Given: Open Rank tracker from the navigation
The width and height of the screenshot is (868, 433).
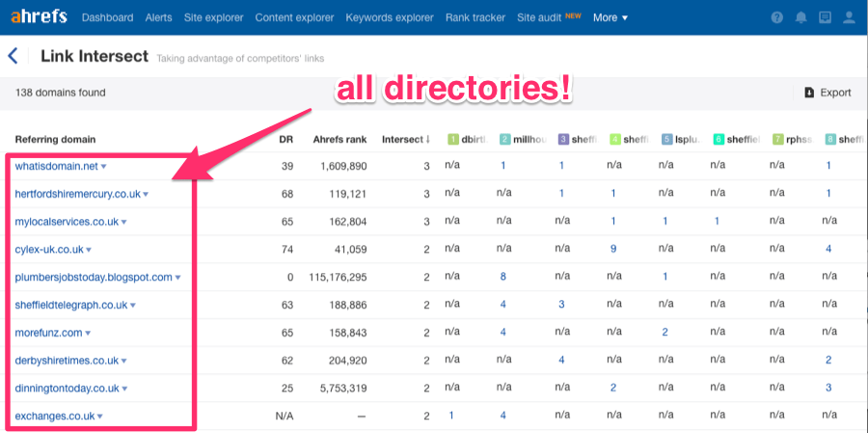Looking at the screenshot, I should pos(475,17).
